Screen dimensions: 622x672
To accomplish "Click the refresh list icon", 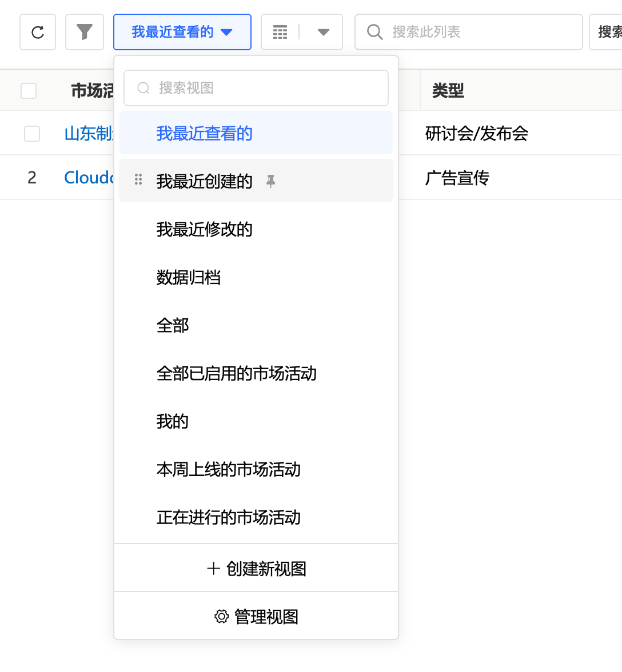I will (38, 32).
